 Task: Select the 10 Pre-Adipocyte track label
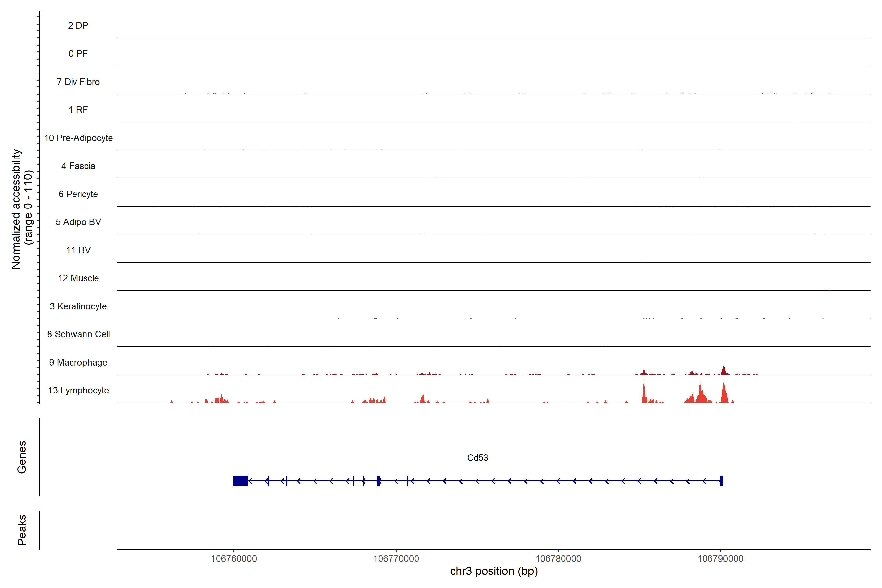78,138
